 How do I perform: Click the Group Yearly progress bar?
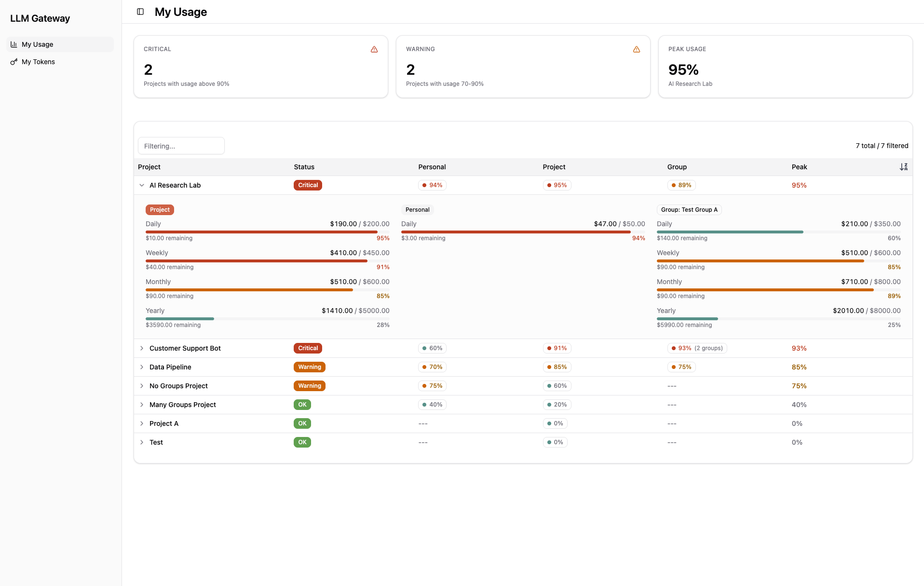pos(779,319)
